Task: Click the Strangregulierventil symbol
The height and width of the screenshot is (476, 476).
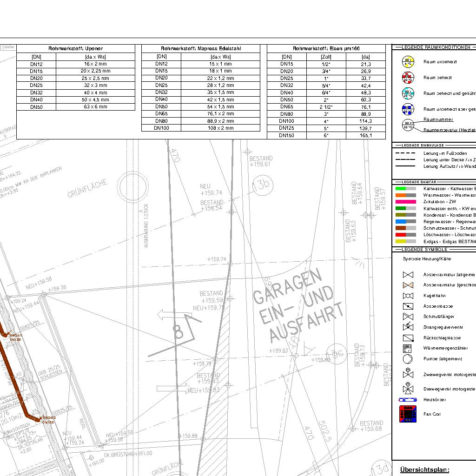Action: (x=408, y=327)
